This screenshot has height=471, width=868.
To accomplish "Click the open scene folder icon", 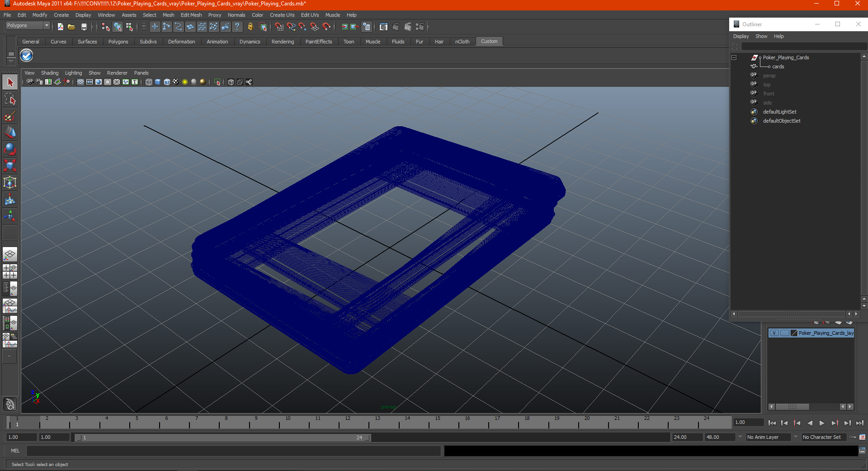I will coord(71,27).
